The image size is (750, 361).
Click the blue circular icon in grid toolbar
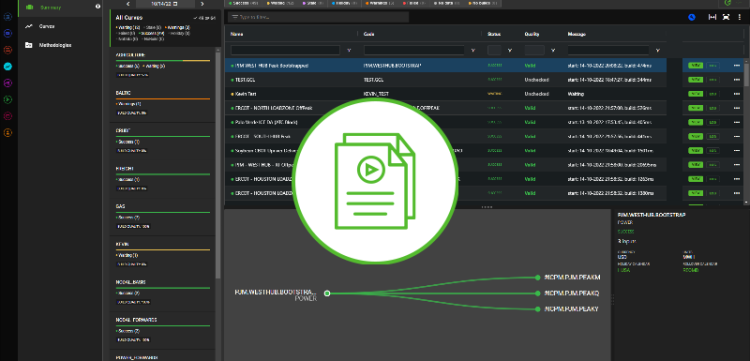692,17
